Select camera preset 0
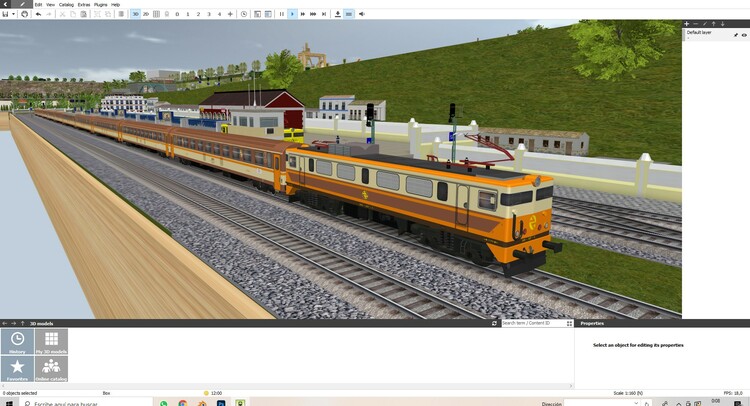The width and height of the screenshot is (750, 406). coord(177,14)
